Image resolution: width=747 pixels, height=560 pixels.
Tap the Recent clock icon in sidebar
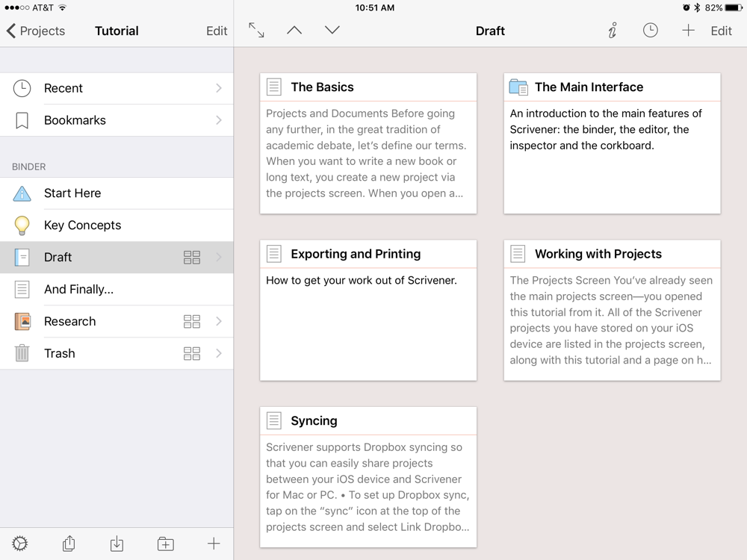(22, 88)
